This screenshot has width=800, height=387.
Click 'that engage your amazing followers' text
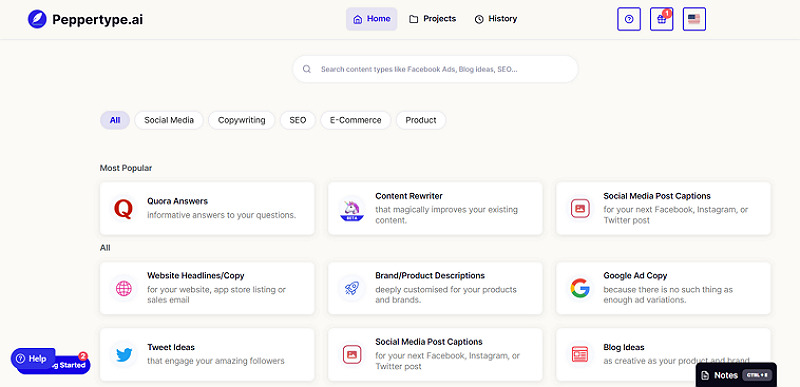pyautogui.click(x=216, y=361)
